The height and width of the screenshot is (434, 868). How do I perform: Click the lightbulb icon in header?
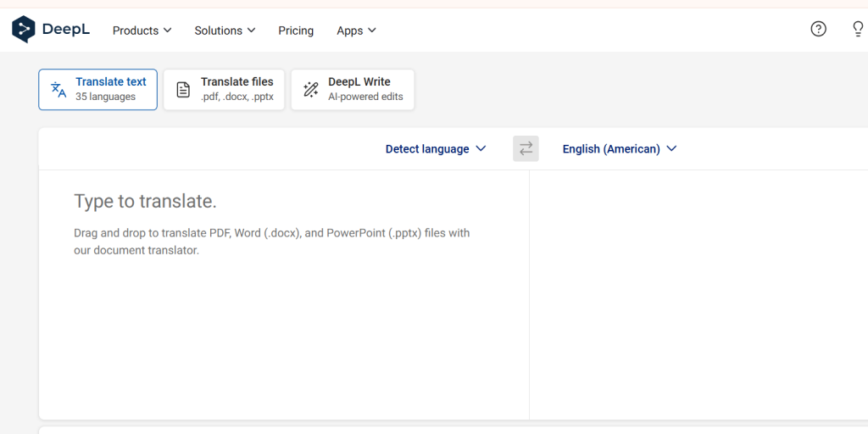pos(858,30)
